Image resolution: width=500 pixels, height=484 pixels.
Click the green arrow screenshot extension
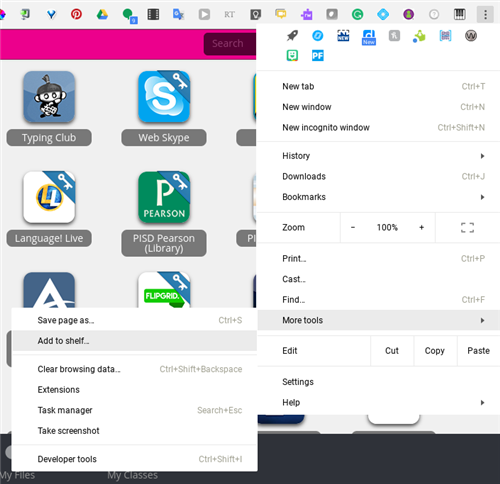tap(25, 14)
